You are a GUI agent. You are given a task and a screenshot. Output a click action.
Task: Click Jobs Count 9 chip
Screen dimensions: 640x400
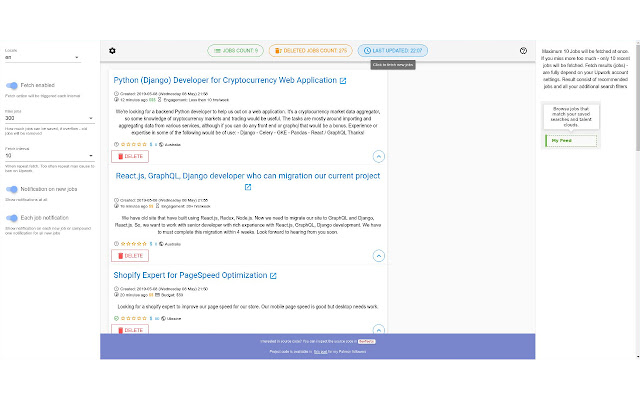tap(236, 51)
